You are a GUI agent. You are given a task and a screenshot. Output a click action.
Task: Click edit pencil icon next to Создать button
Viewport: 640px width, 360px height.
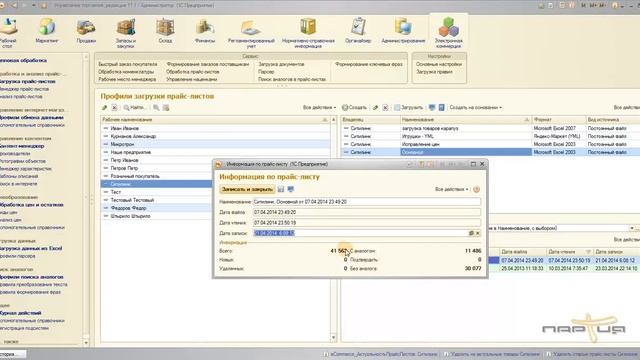tap(376, 108)
